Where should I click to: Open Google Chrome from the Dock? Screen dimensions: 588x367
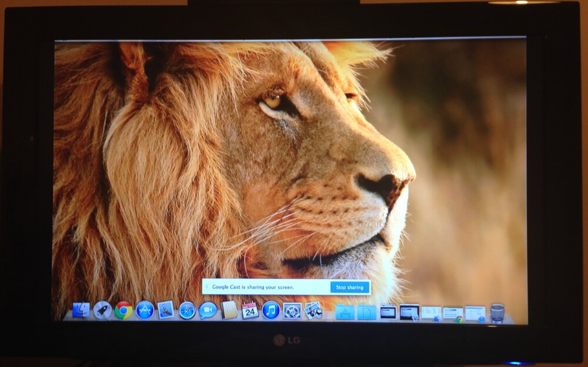pyautogui.click(x=123, y=311)
